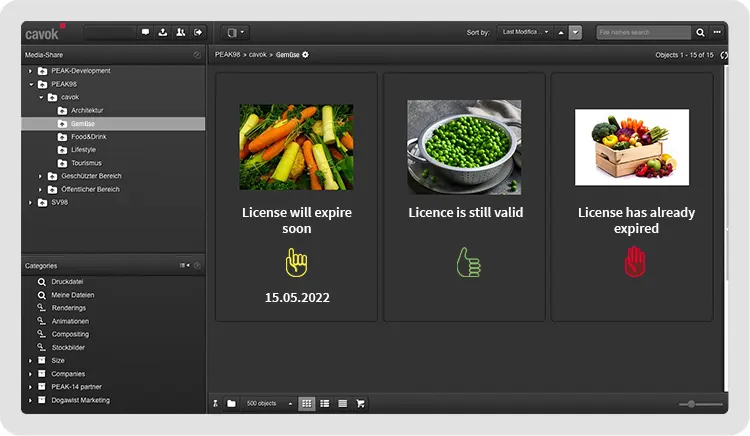Click the empty field next to logo
Viewport: 750px width, 436px height.
point(110,33)
